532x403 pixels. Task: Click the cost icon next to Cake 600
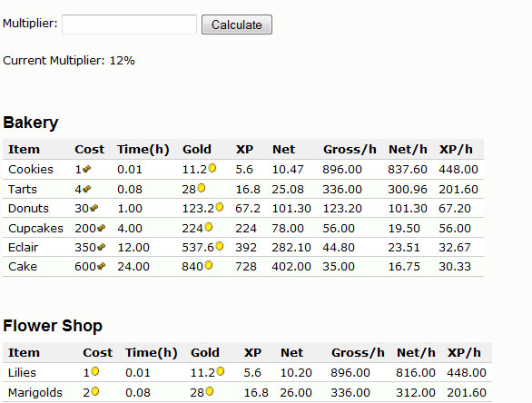click(101, 266)
